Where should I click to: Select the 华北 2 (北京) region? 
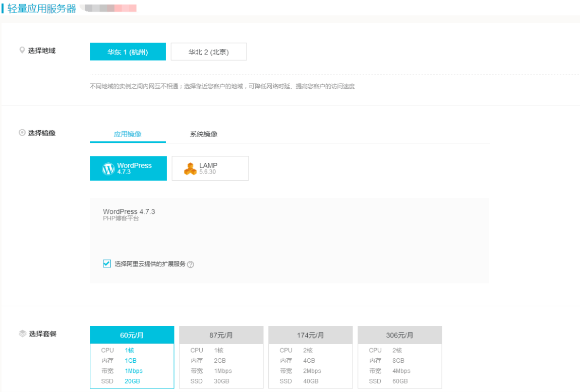tap(209, 51)
